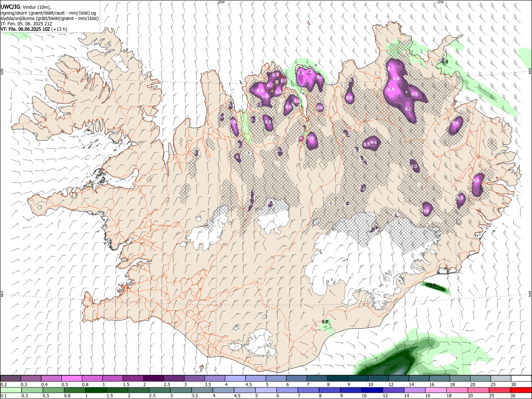
Task: Click the "0.2" label under the upper legend row
Action: (x=4, y=384)
